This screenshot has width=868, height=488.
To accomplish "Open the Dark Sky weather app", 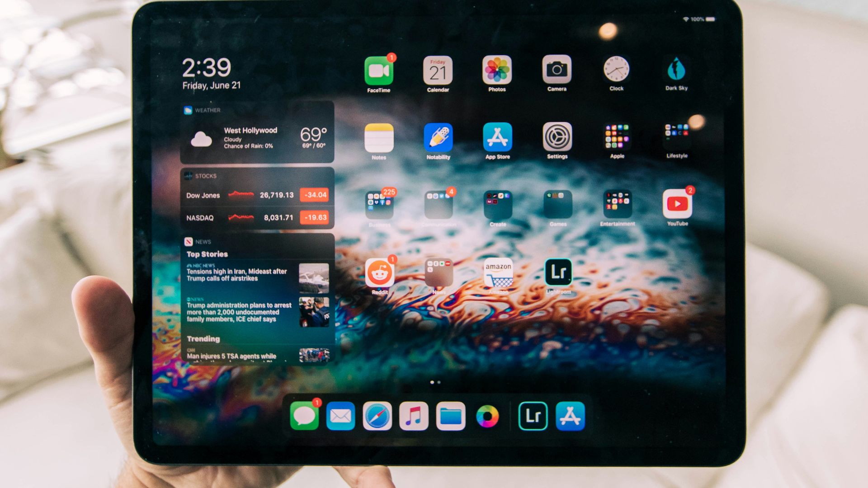I will pos(676,70).
